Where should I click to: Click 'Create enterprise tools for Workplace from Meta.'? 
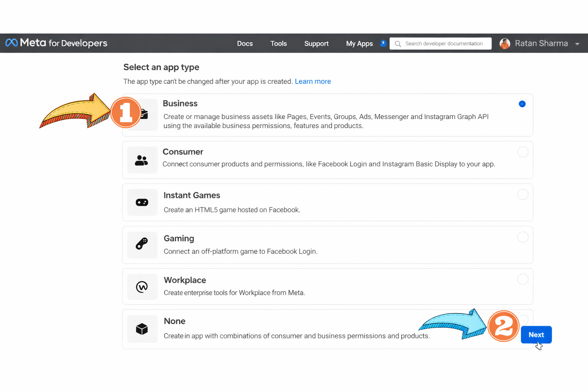pos(234,293)
